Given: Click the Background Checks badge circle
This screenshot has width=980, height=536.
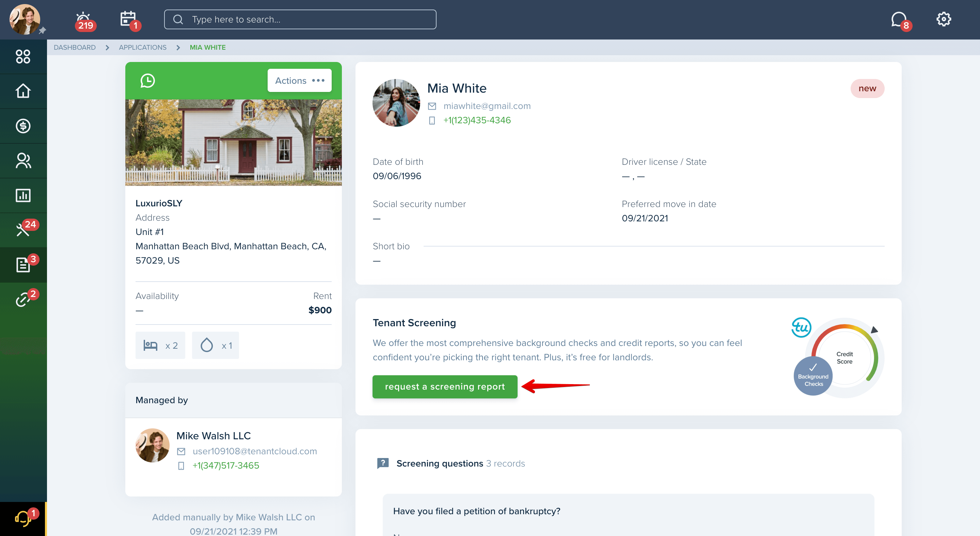Looking at the screenshot, I should (x=813, y=377).
